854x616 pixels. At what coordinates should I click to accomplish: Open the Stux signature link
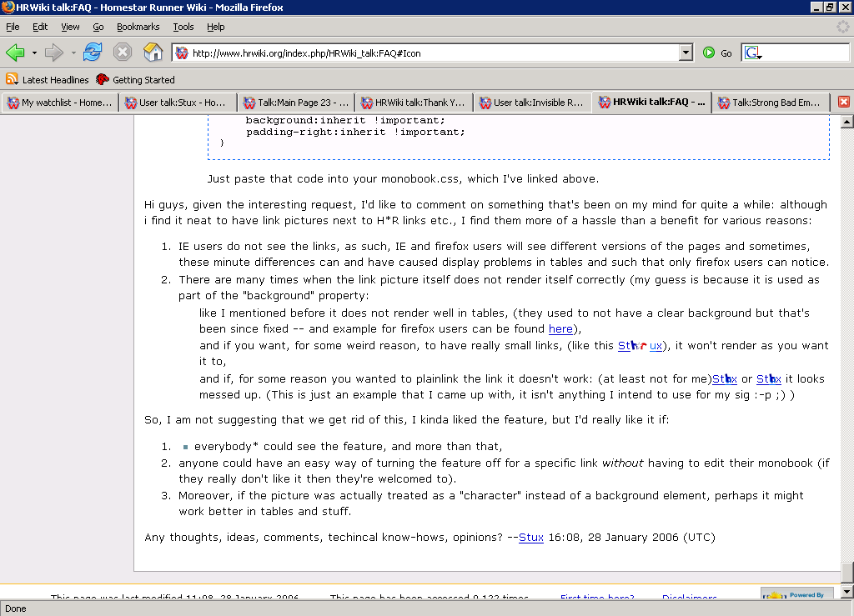[x=531, y=537]
